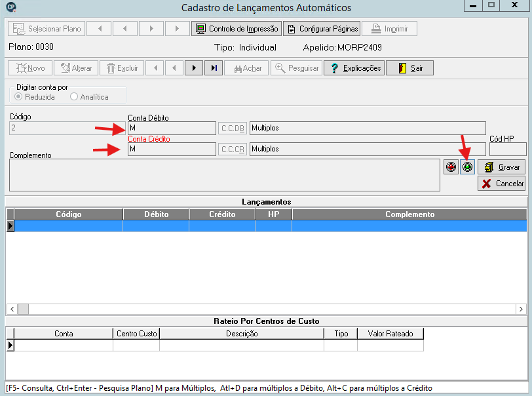Image resolution: width=532 pixels, height=396 pixels.
Task: Click the Lançamentos grid row indicator arrow
Action: (10, 226)
